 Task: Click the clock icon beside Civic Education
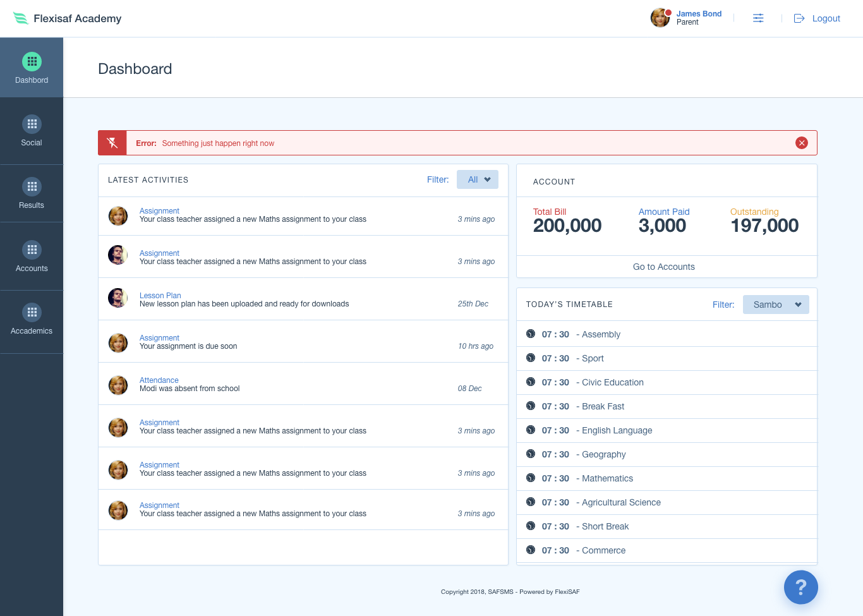(531, 382)
